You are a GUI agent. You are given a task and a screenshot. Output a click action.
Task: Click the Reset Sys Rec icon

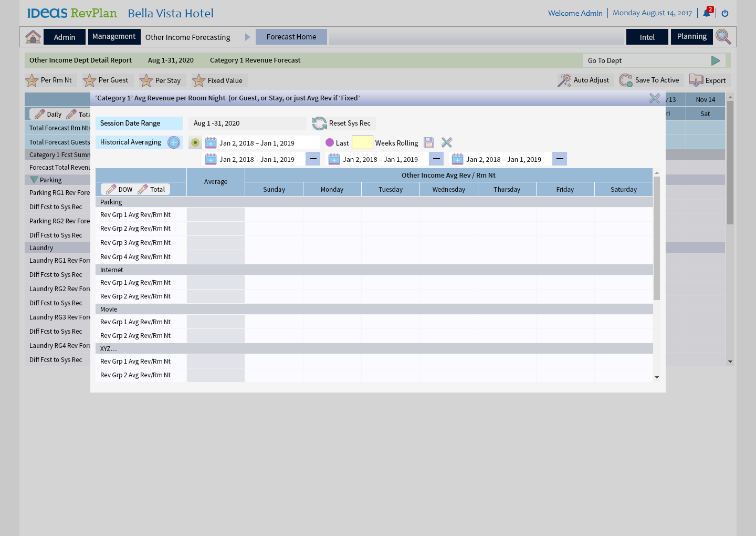[319, 123]
